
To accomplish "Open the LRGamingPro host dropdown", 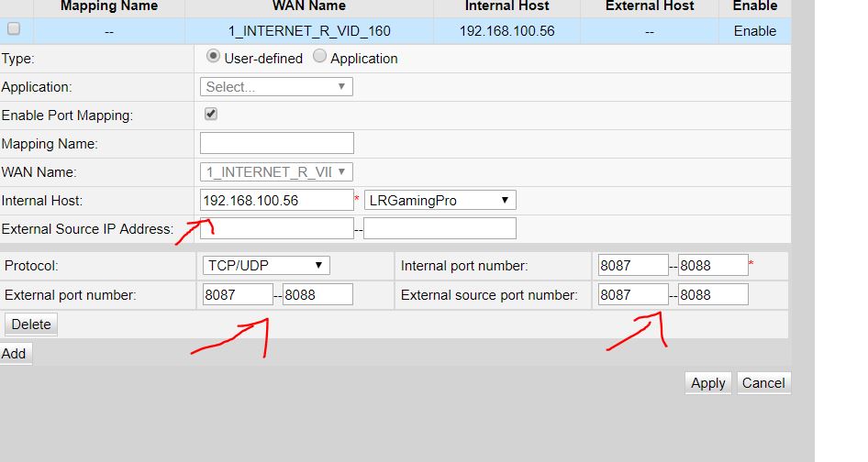I will pyautogui.click(x=440, y=201).
